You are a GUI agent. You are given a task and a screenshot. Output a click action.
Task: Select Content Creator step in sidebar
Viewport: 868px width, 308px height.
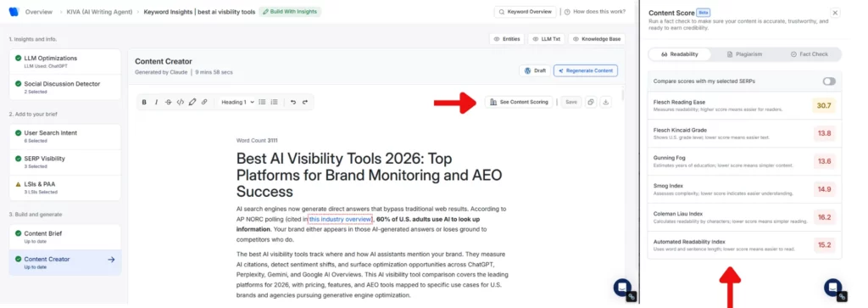click(x=64, y=262)
